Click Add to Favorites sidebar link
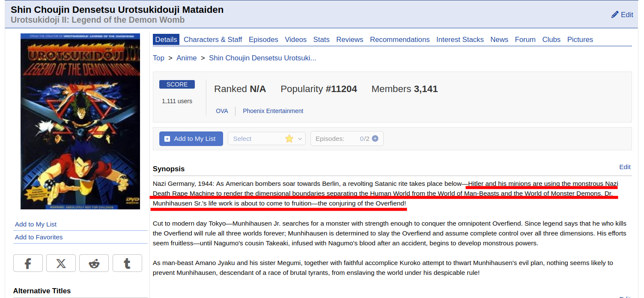 pyautogui.click(x=39, y=237)
